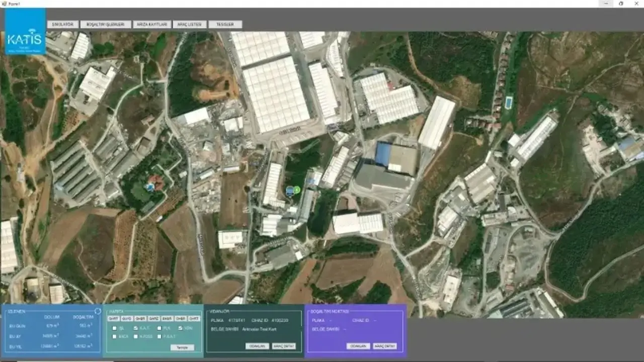Screen dimensions: 644x362
Task: Open the Simülatör menu button
Action: tap(63, 24)
